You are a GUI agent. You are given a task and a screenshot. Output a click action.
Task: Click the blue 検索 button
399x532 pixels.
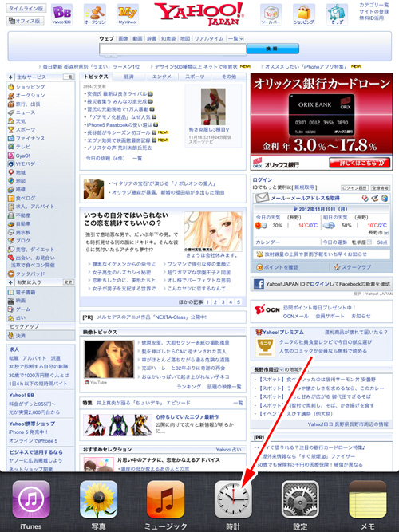click(x=272, y=49)
